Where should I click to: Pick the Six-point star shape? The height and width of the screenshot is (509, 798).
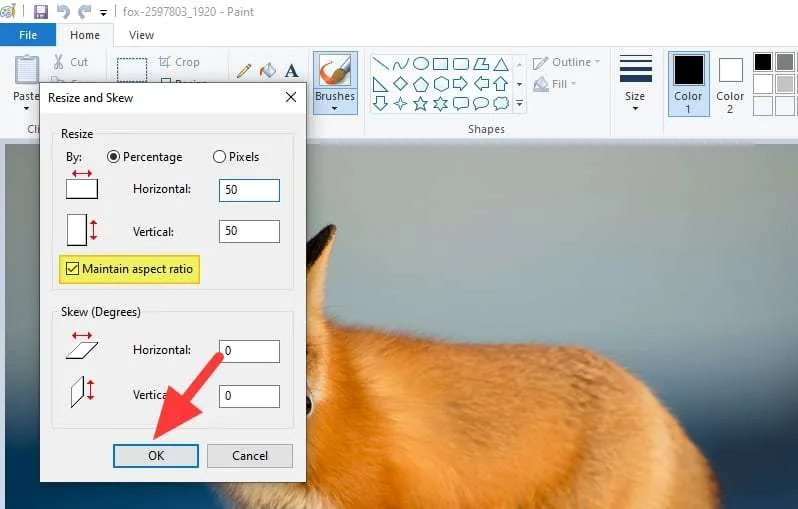[x=440, y=103]
